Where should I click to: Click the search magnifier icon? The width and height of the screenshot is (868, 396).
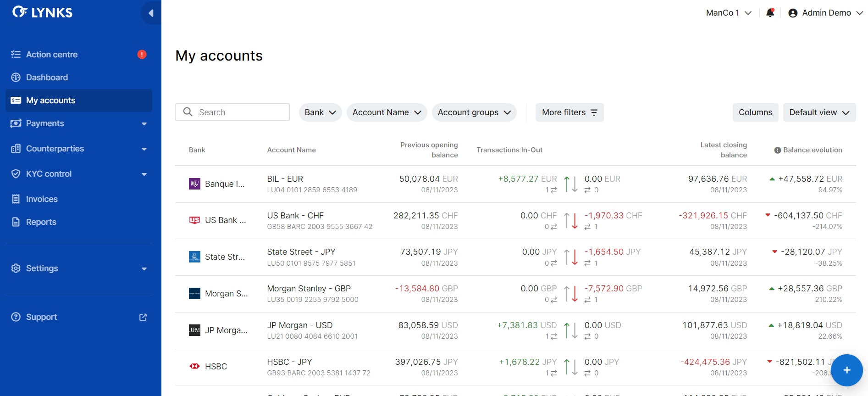click(188, 112)
